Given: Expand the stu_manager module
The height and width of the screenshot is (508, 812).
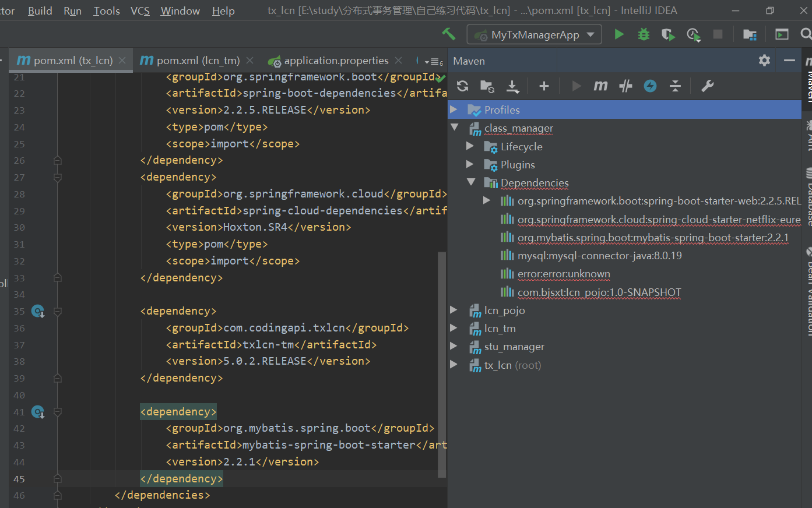Looking at the screenshot, I should tap(454, 346).
